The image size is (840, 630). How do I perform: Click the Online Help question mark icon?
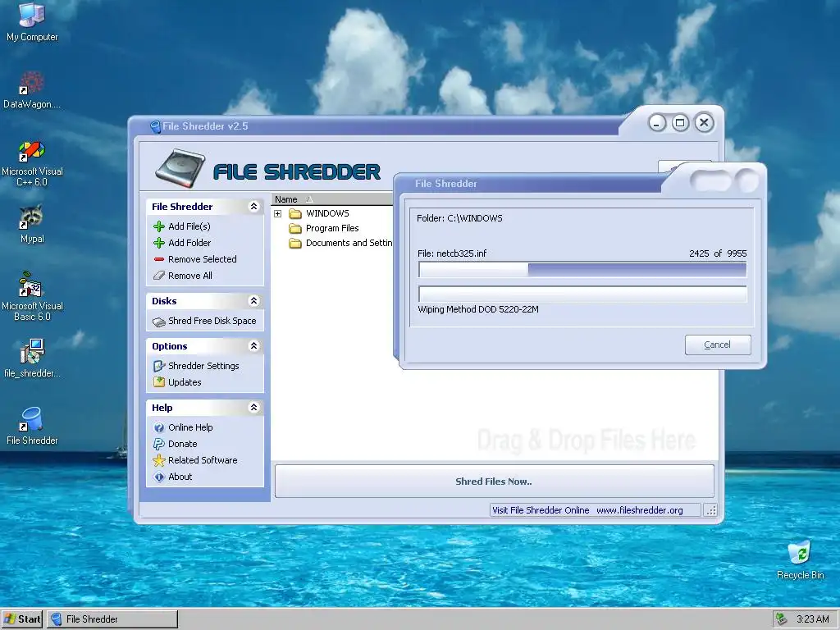coord(159,427)
